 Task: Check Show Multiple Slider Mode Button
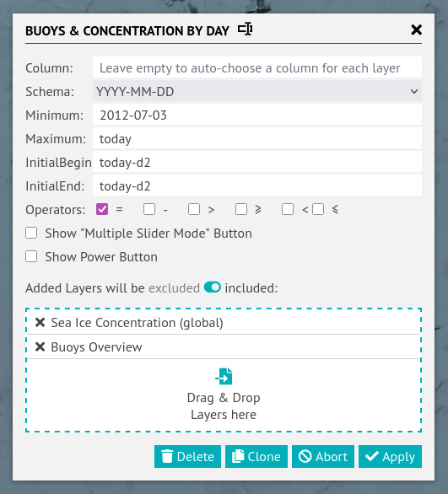31,234
